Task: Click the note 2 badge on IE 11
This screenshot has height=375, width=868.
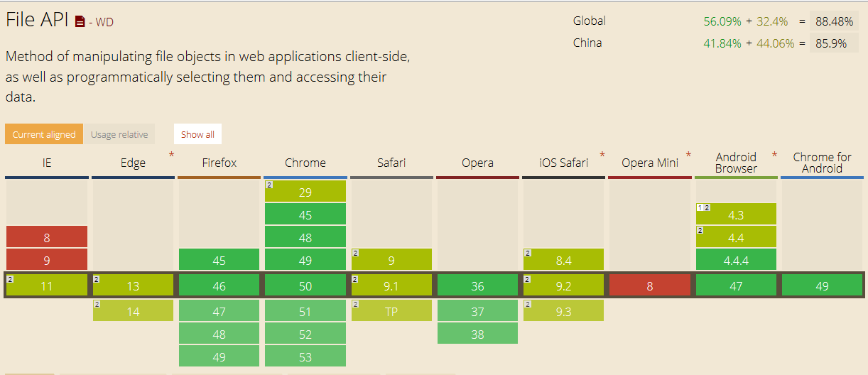Action: coord(10,279)
